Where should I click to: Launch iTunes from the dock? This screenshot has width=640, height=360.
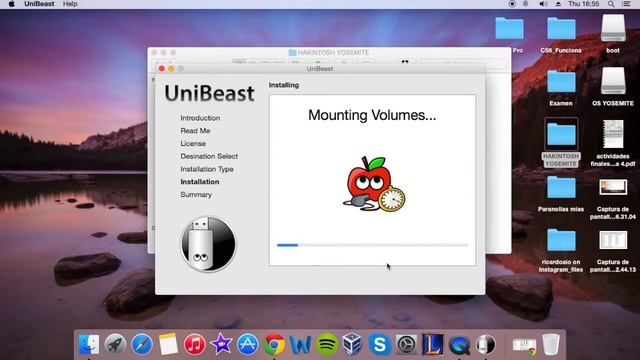pyautogui.click(x=194, y=344)
